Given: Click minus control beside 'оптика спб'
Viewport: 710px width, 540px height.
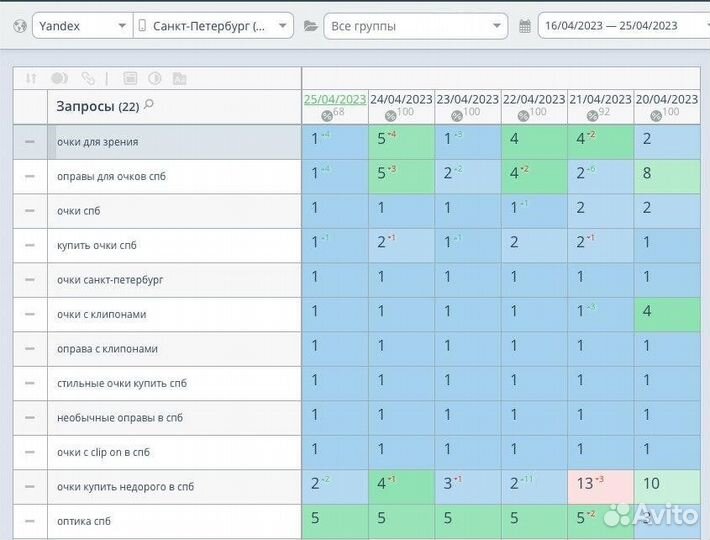Looking at the screenshot, I should click(x=30, y=521).
